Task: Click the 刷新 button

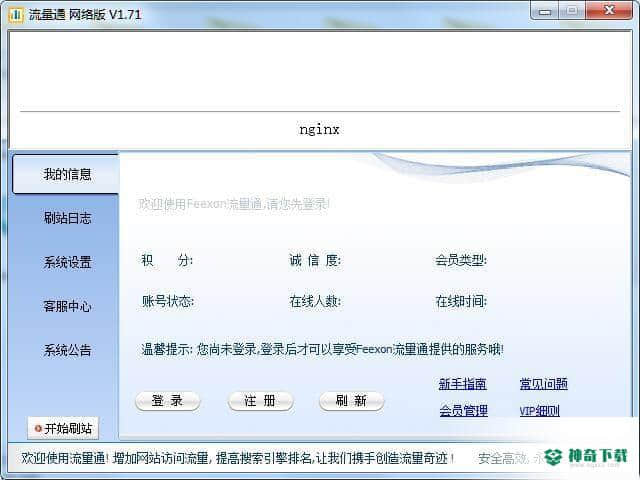Action: (351, 401)
